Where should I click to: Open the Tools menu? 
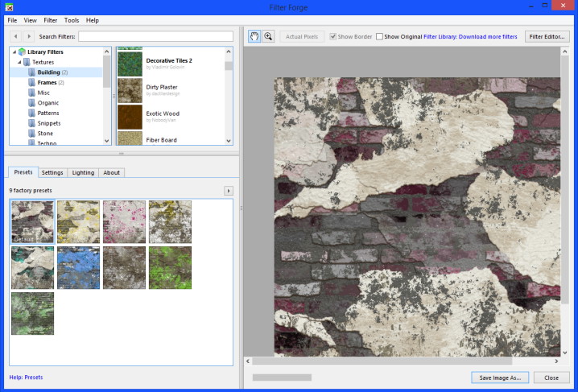(72, 20)
